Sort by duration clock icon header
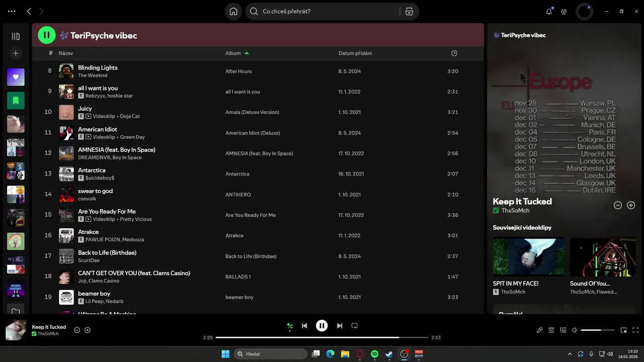The width and height of the screenshot is (644, 362). coord(454,53)
